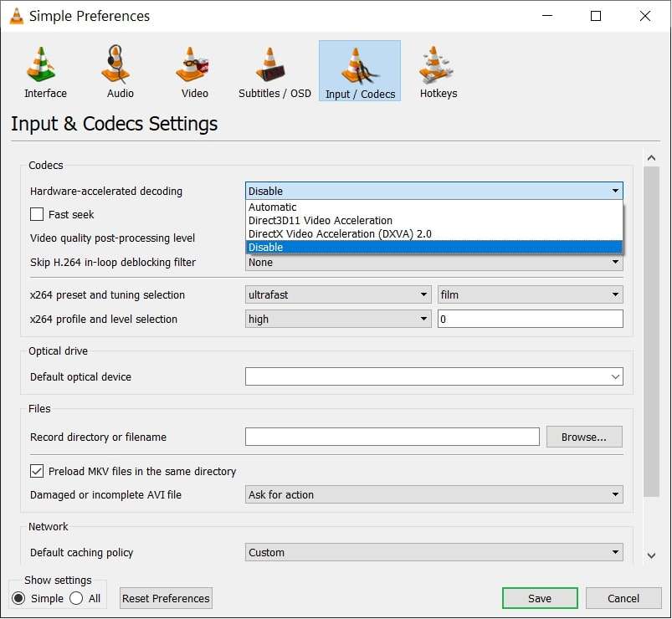The image size is (672, 619).
Task: Choose DirectX Video Acceleration (DXVA) 2.0
Action: (x=433, y=234)
